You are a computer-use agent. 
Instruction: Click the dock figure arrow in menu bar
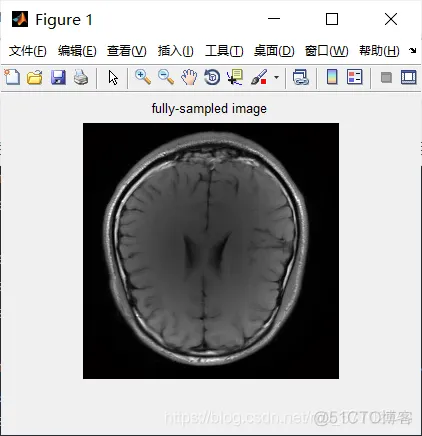pyautogui.click(x=413, y=51)
